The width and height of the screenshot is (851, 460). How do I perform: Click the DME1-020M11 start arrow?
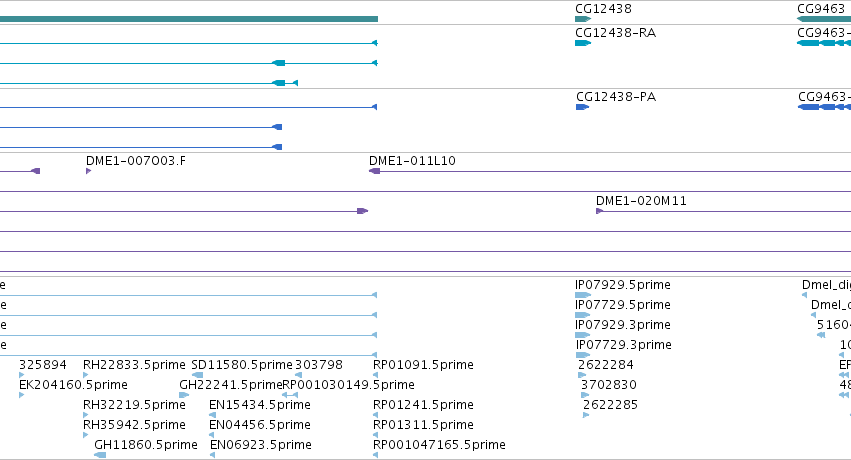[599, 211]
